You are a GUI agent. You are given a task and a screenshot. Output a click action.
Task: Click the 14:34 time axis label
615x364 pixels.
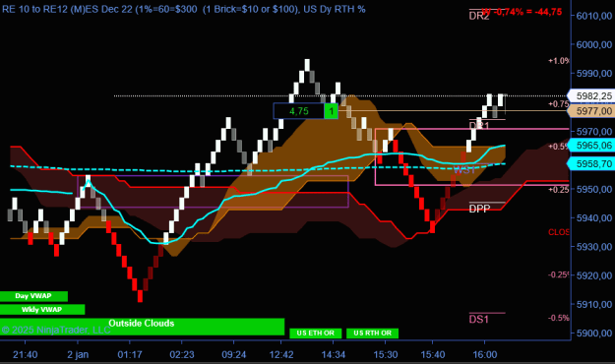pos(334,354)
